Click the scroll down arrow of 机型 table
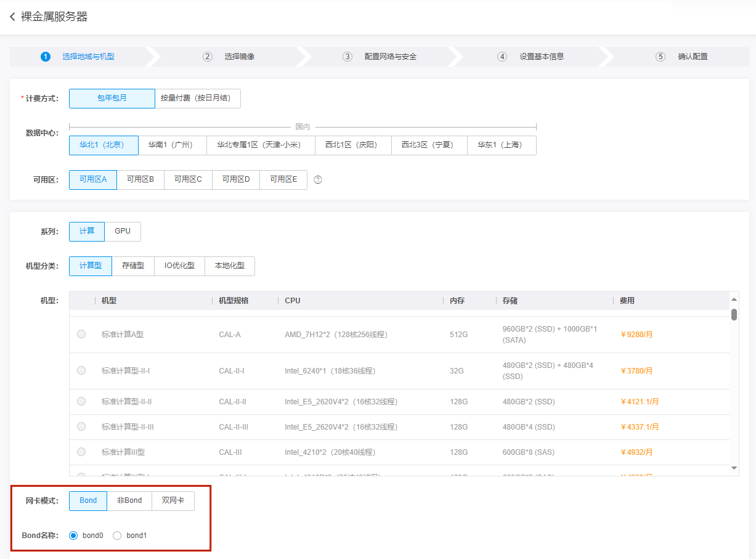 [x=734, y=468]
